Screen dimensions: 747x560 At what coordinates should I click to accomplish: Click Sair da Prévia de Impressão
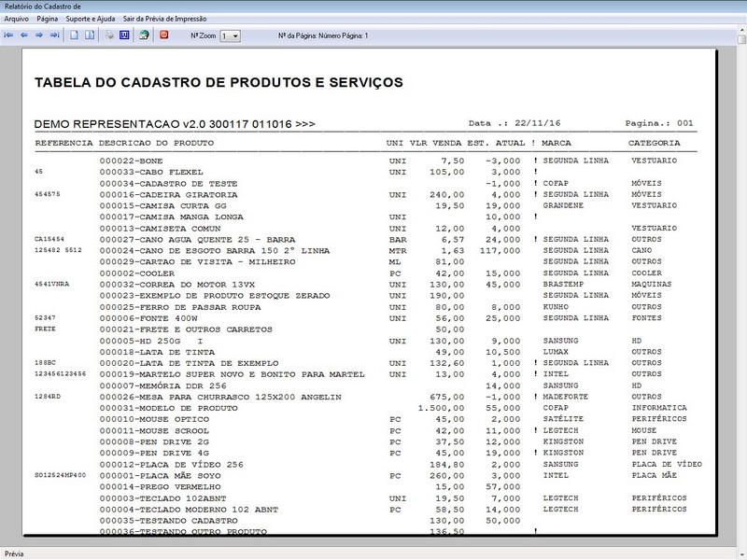tap(169, 18)
